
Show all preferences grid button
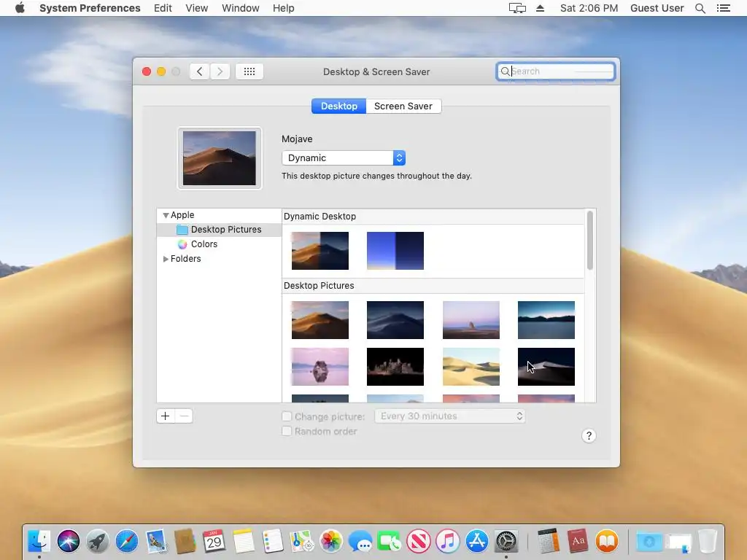tap(249, 71)
